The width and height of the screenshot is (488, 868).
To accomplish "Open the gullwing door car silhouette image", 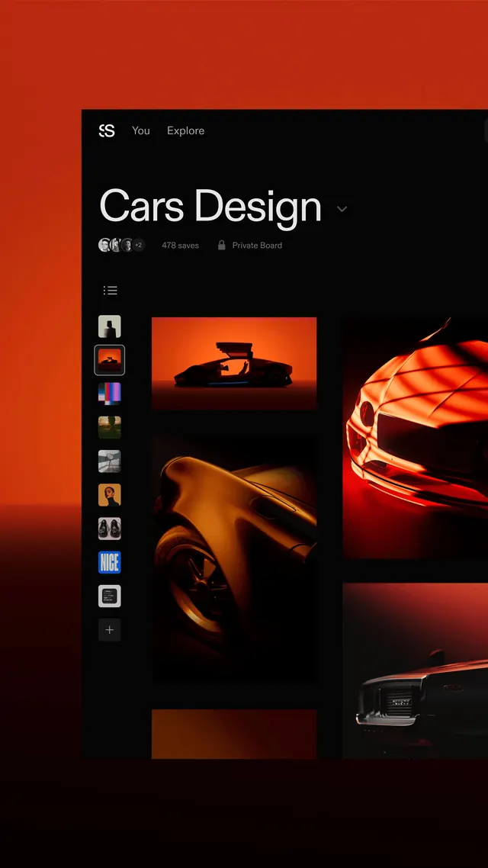I will (234, 363).
